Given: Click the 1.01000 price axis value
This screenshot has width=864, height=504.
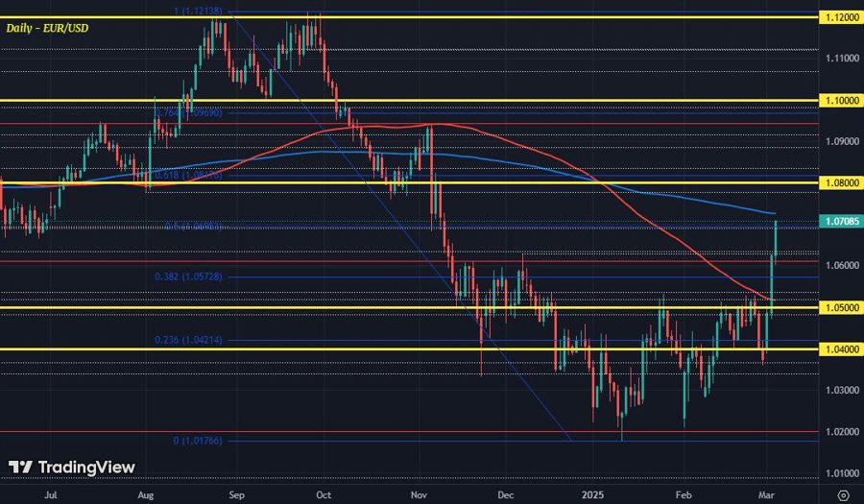Looking at the screenshot, I should pyautogui.click(x=842, y=473).
